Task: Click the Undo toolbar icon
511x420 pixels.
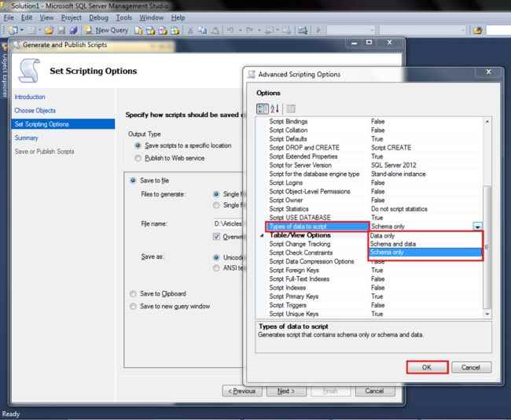Action: click(x=230, y=31)
